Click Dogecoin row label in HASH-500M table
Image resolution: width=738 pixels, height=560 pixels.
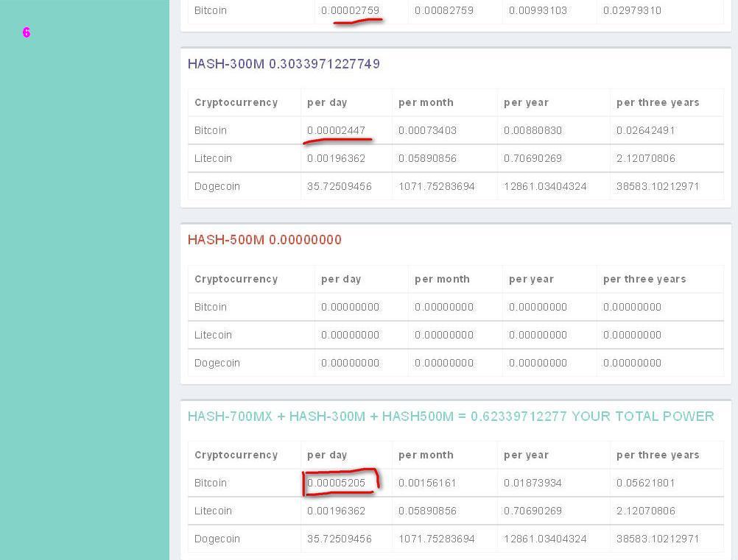click(x=217, y=364)
